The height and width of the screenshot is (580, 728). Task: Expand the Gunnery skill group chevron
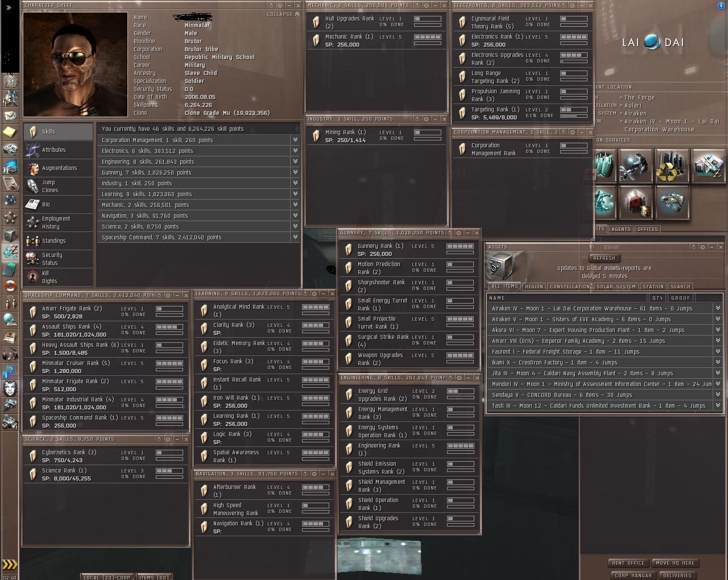pos(295,172)
